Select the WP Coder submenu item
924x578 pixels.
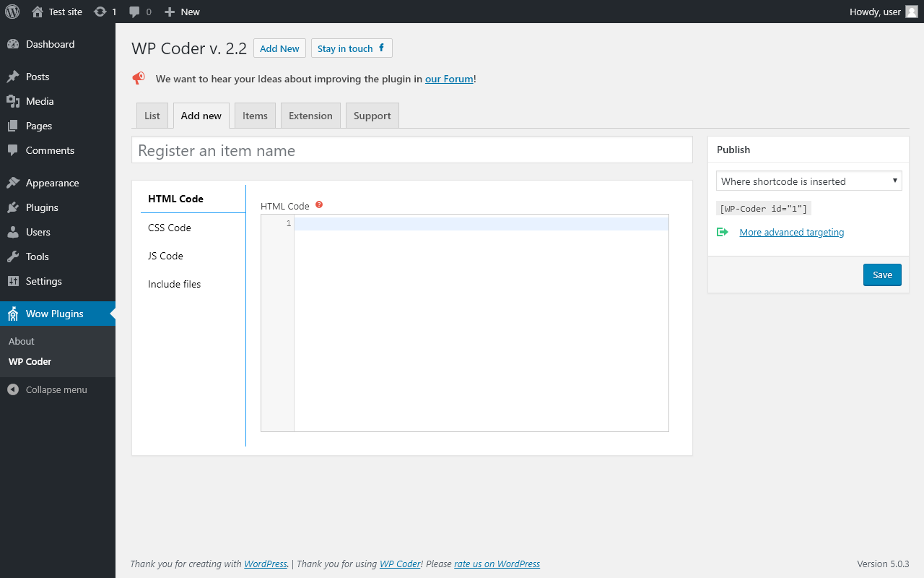[x=30, y=361]
